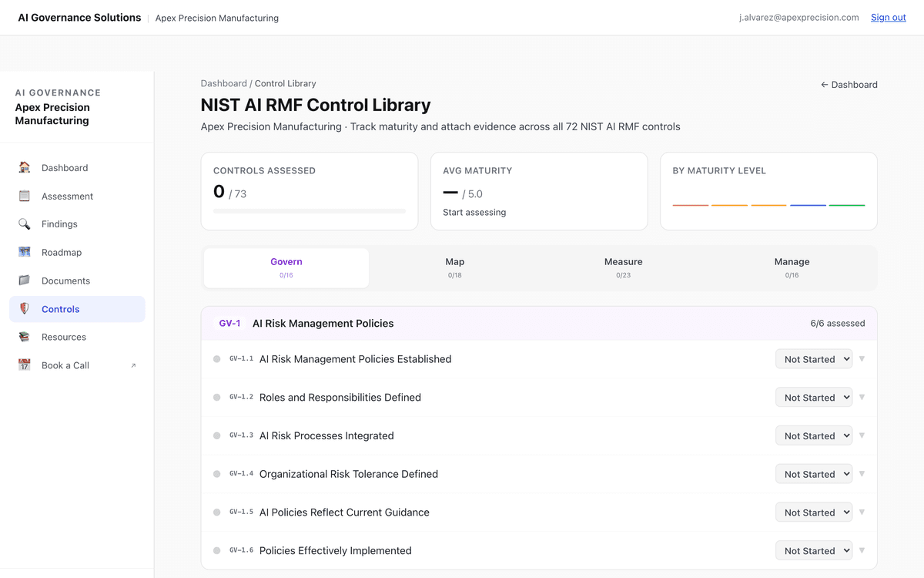Click the GV-1 section header badge
Screen dimensions: 924x578
(x=229, y=324)
